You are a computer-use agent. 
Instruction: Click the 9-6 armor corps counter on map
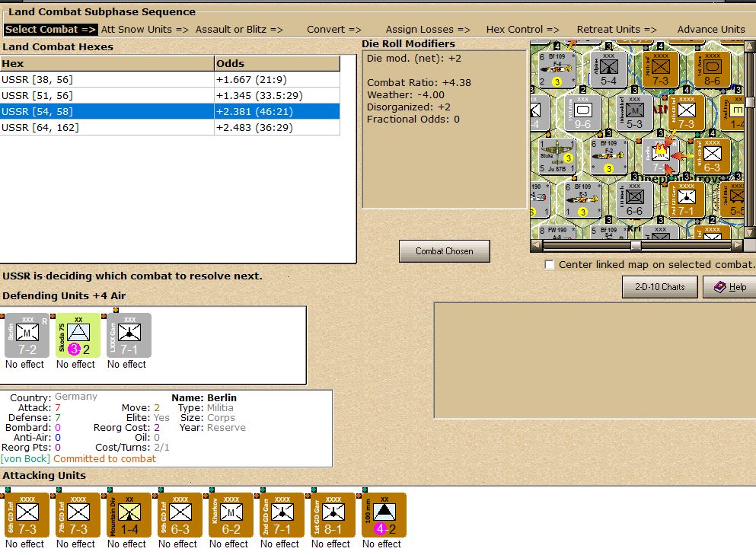(x=582, y=113)
